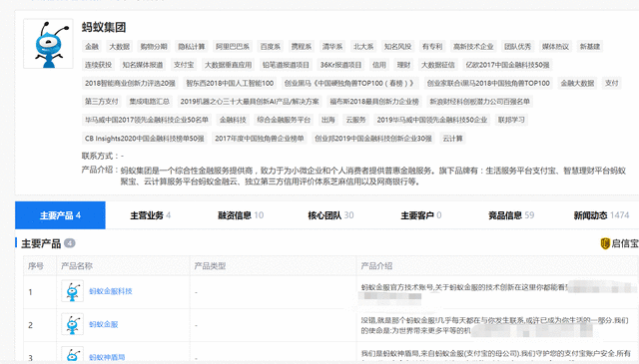Click the 蚂蚁神盾局 product icon in row 3
The height and width of the screenshot is (364, 639).
point(73,355)
